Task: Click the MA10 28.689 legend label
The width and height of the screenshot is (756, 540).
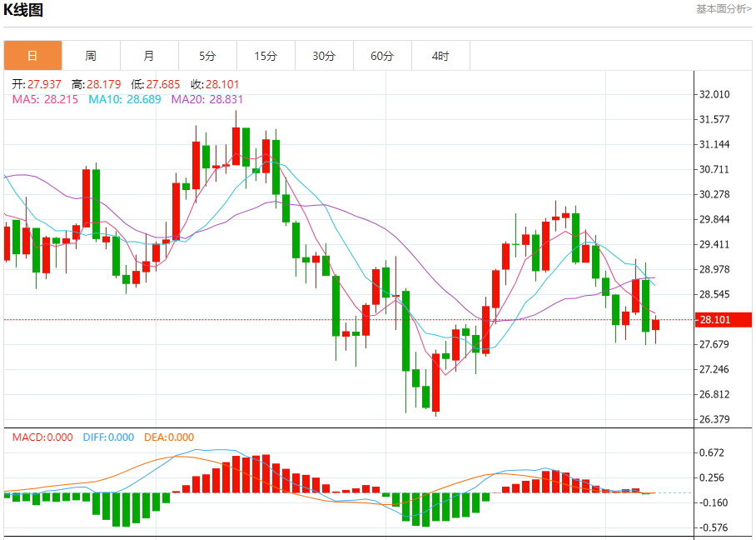Action: pos(125,100)
